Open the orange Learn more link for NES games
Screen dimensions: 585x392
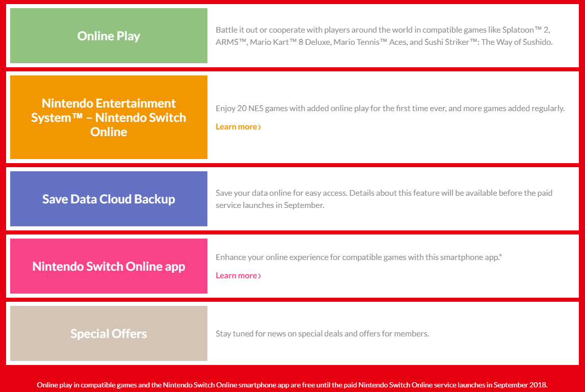pos(236,126)
